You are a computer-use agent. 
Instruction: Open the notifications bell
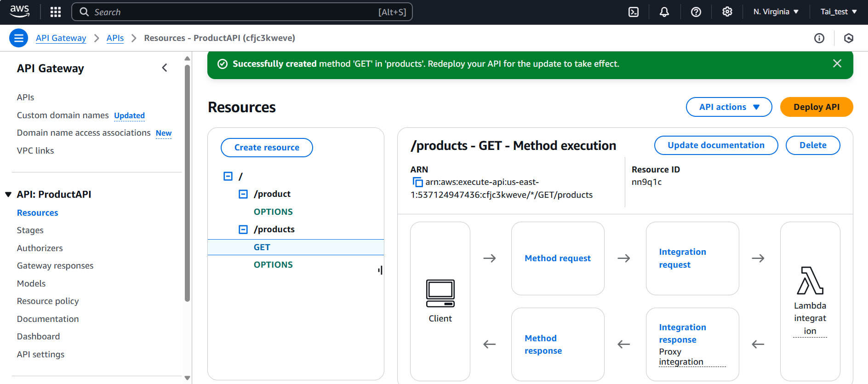pyautogui.click(x=664, y=12)
